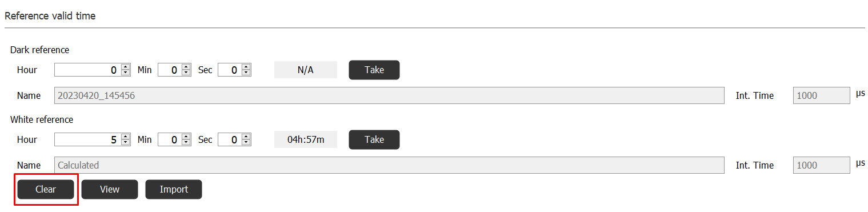
Task: Click dark reference Int. Time field
Action: pos(822,95)
